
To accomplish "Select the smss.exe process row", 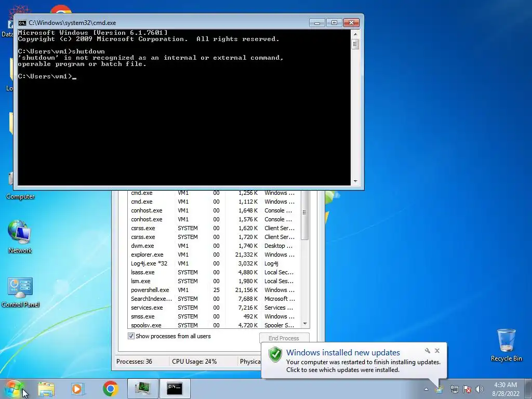I will click(x=214, y=316).
